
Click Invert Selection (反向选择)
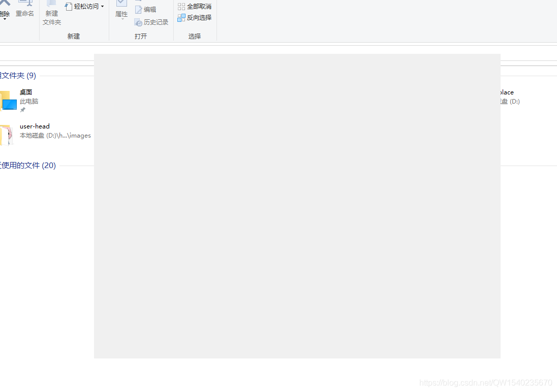[195, 17]
